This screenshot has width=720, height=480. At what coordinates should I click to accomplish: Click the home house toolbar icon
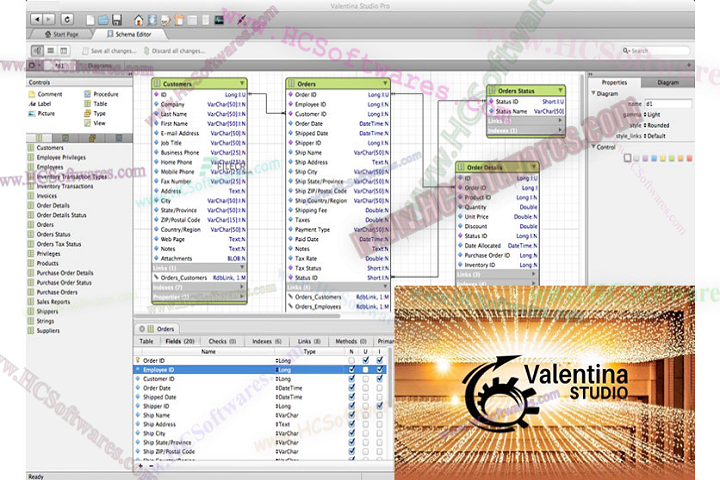pyautogui.click(x=139, y=20)
